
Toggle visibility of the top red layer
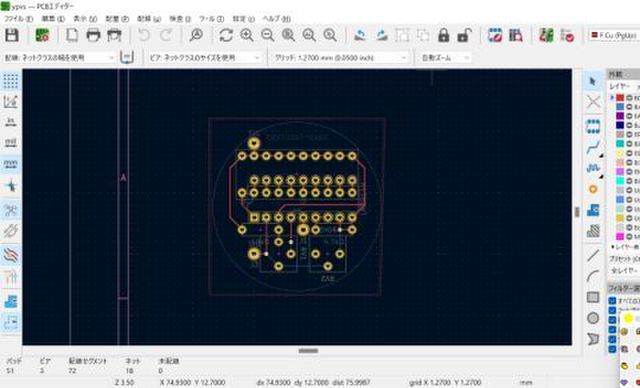tap(629, 98)
